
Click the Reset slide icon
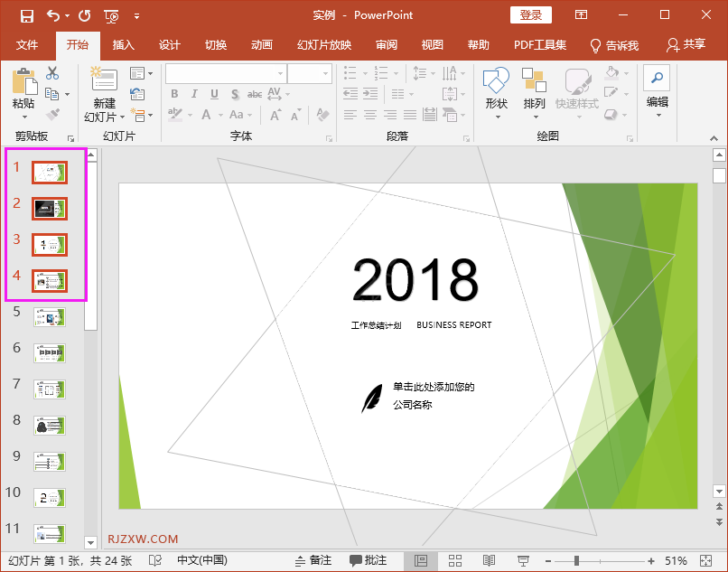[x=137, y=94]
